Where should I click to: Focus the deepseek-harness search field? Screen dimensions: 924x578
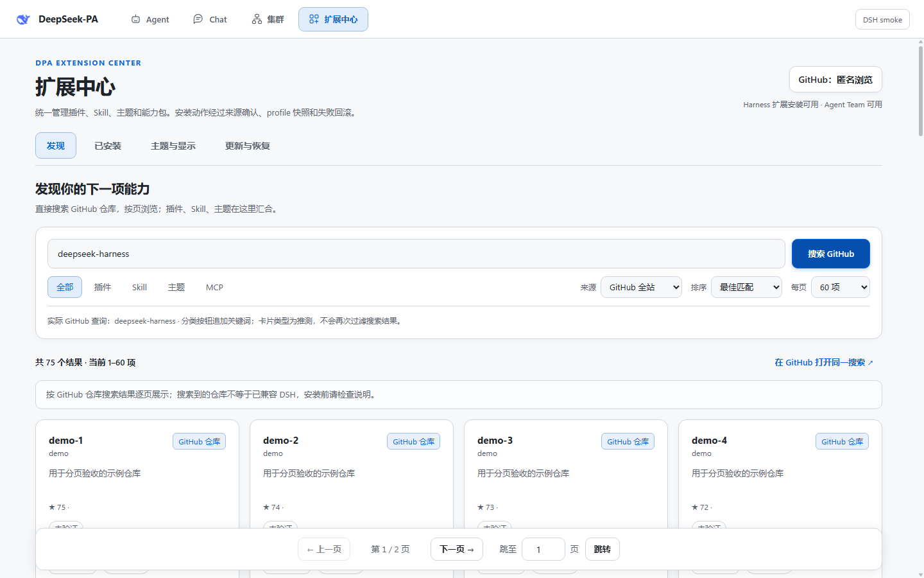[416, 254]
